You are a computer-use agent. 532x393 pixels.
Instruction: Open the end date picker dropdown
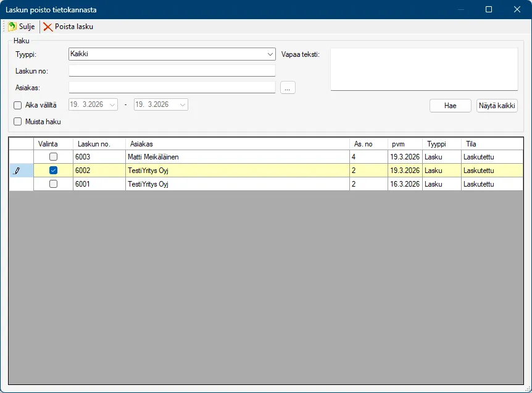coord(183,105)
